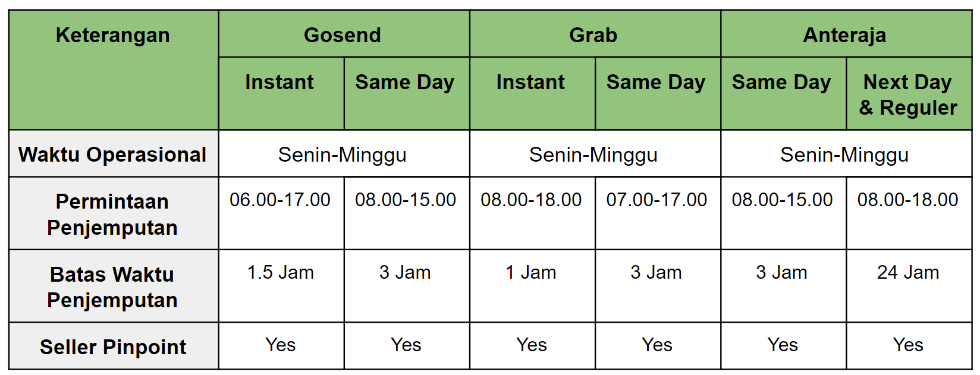The width and height of the screenshot is (980, 375).
Task: Click Next Day & Reguler subheader
Action: point(909,93)
